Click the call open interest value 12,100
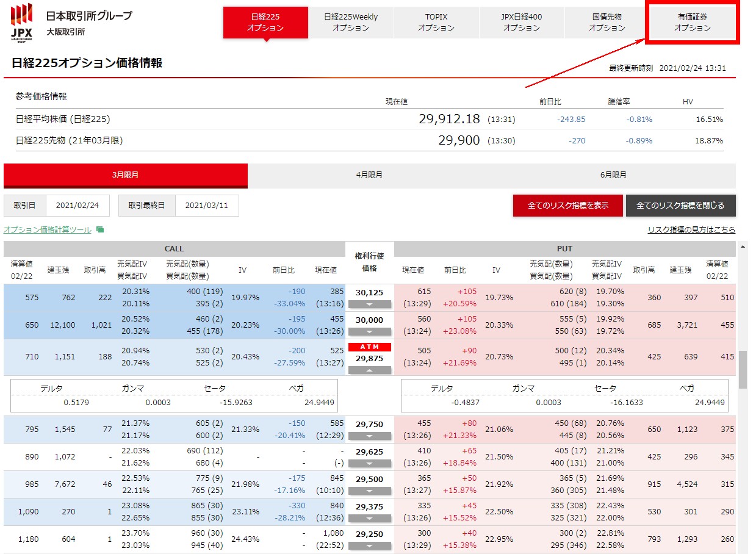Screen dimensions: 756x554 [62, 325]
